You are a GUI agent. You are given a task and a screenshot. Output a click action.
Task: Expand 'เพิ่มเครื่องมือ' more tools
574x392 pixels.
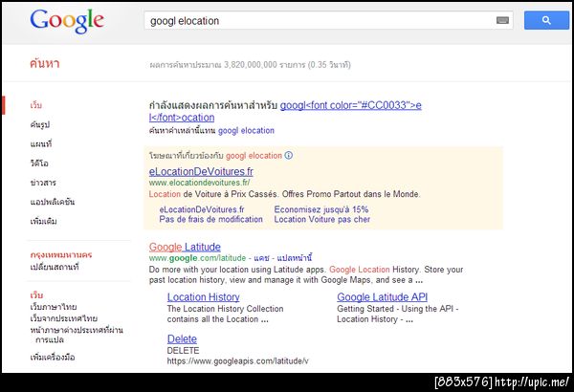[x=53, y=357]
